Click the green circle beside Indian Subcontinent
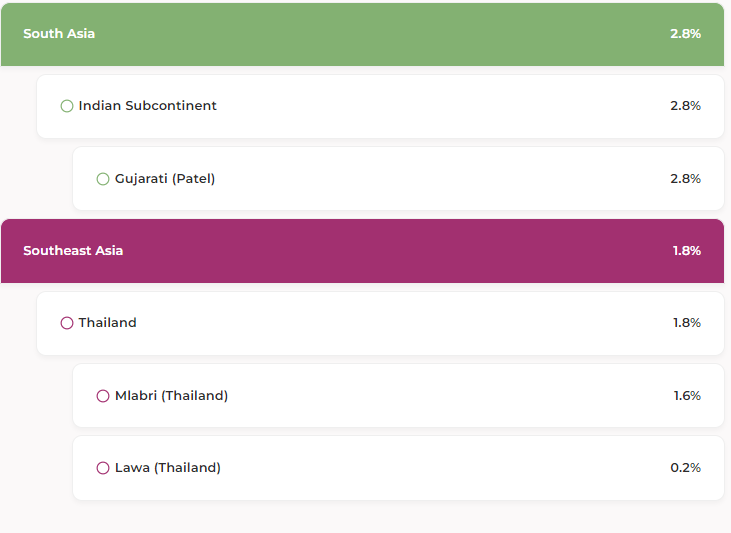Viewport: 731px width, 533px height. 67,106
